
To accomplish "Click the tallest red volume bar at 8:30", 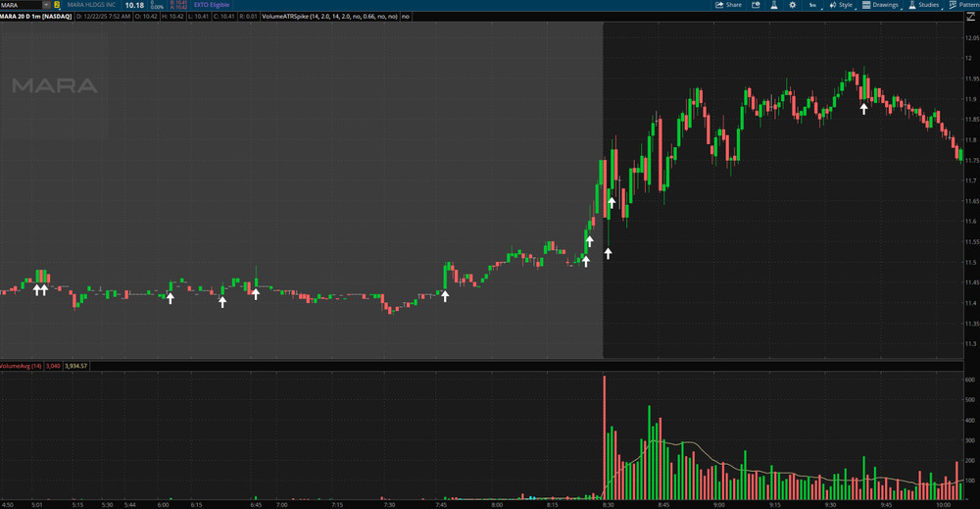I will point(605,437).
